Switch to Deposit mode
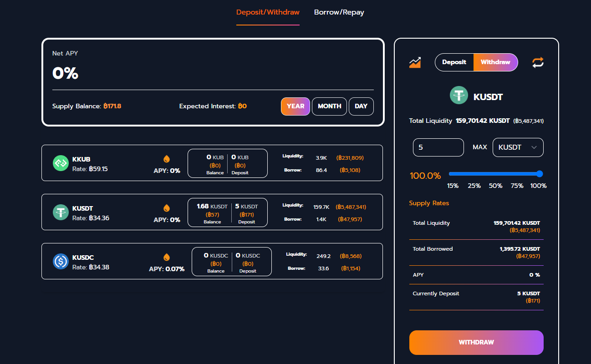591x364 pixels. point(454,62)
